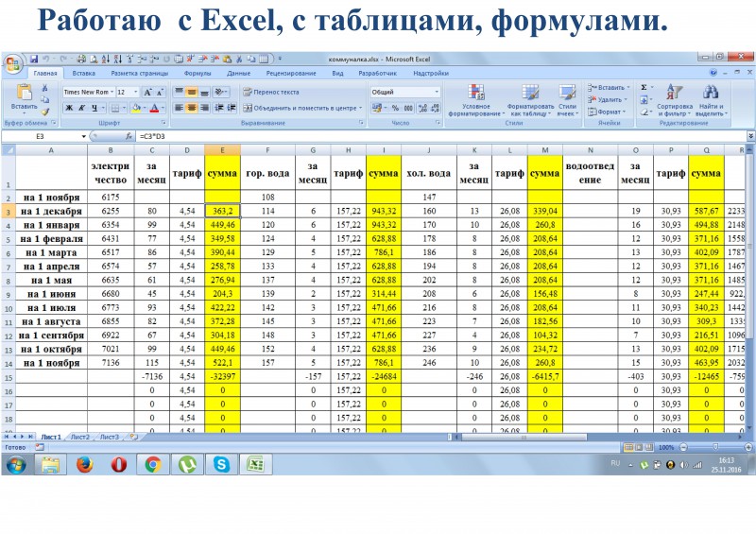The image size is (756, 534).
Task: Decrease decimal places
Action: pyautogui.click(x=436, y=108)
